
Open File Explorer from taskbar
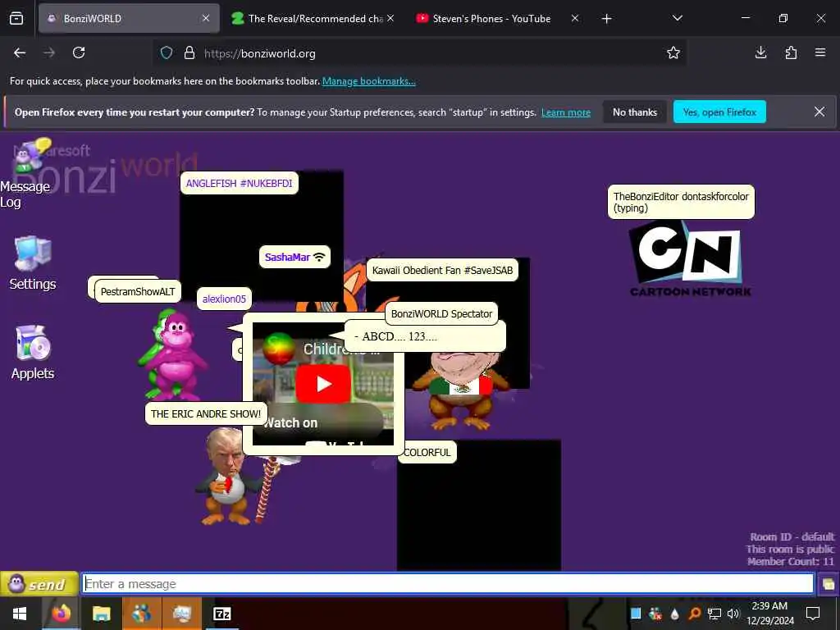pyautogui.click(x=101, y=614)
